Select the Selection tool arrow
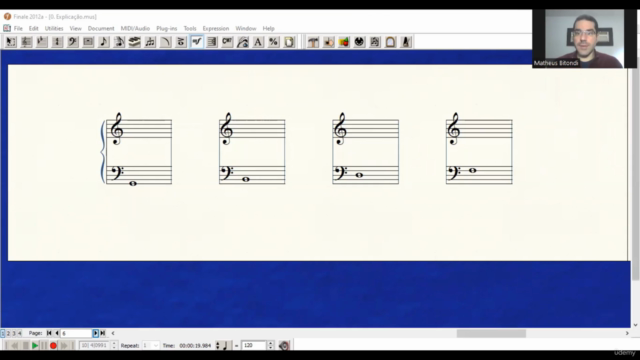Viewport: 640px width, 360px height. [11, 42]
